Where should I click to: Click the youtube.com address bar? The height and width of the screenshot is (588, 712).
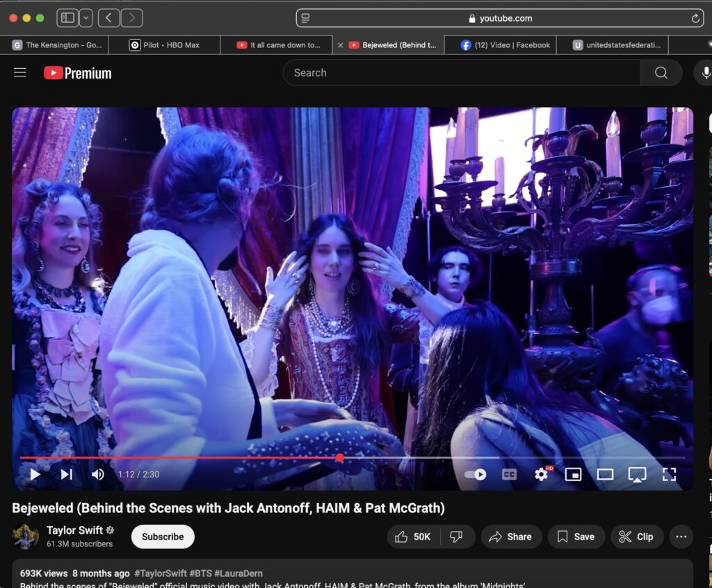tap(500, 18)
